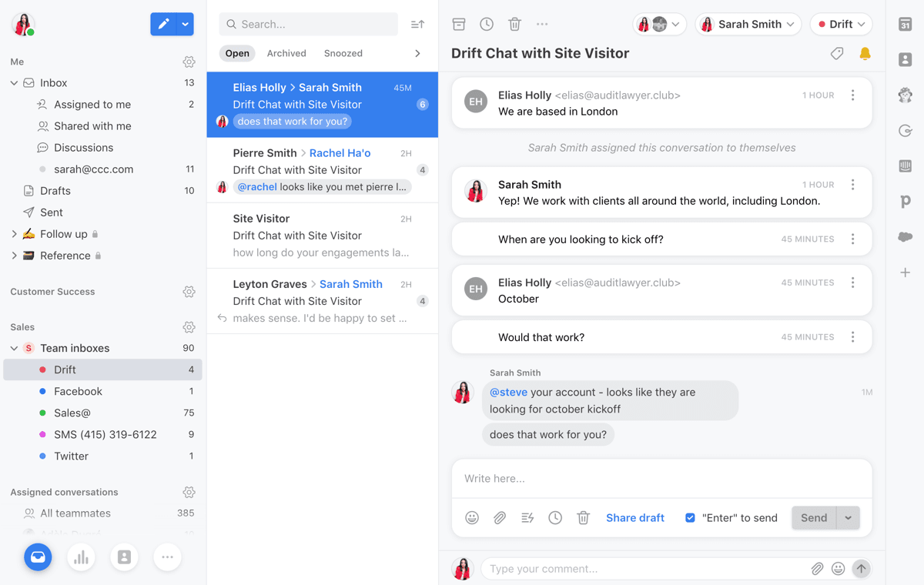This screenshot has width=924, height=585.
Task: Open the Snoozed tab
Action: tap(343, 53)
